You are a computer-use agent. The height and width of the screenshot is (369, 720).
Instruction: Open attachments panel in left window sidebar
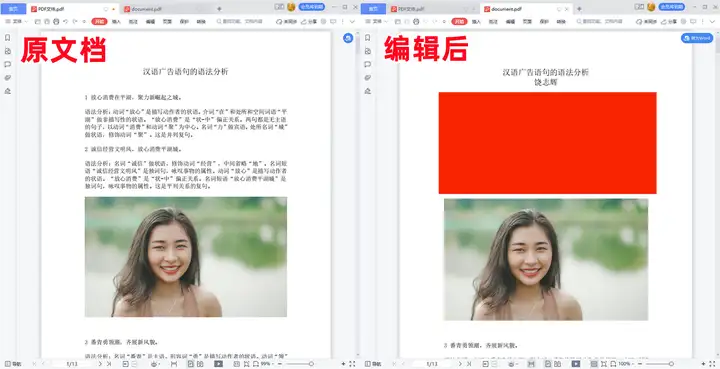(7, 78)
